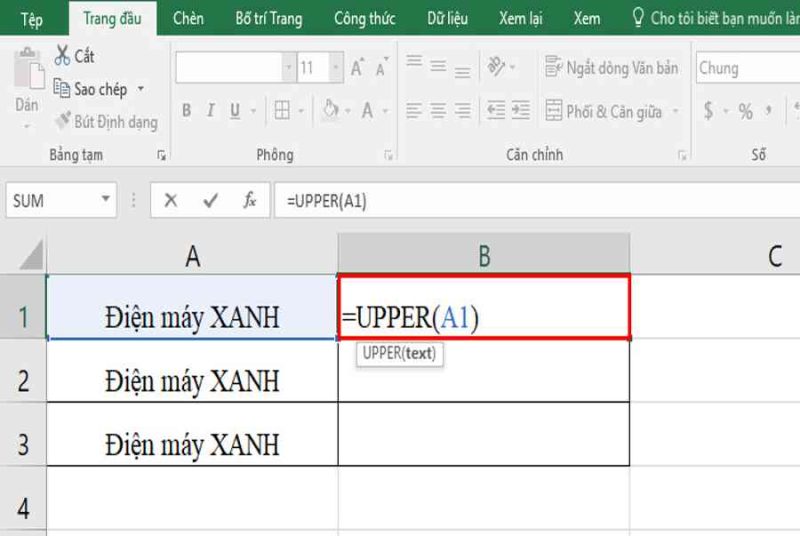Switch to the Bố trí Trang tab
800x536 pixels.
[268, 19]
